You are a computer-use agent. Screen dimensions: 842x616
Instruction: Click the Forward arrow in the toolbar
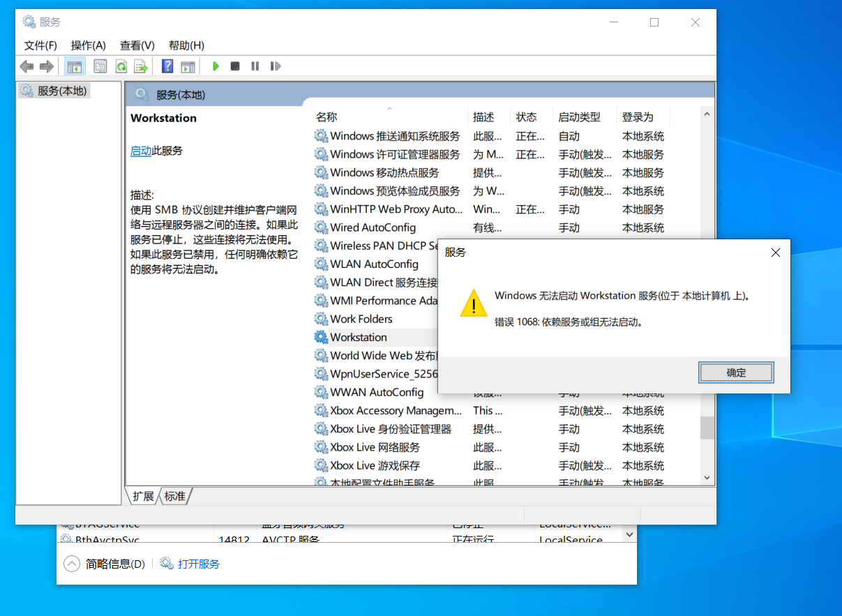point(47,66)
